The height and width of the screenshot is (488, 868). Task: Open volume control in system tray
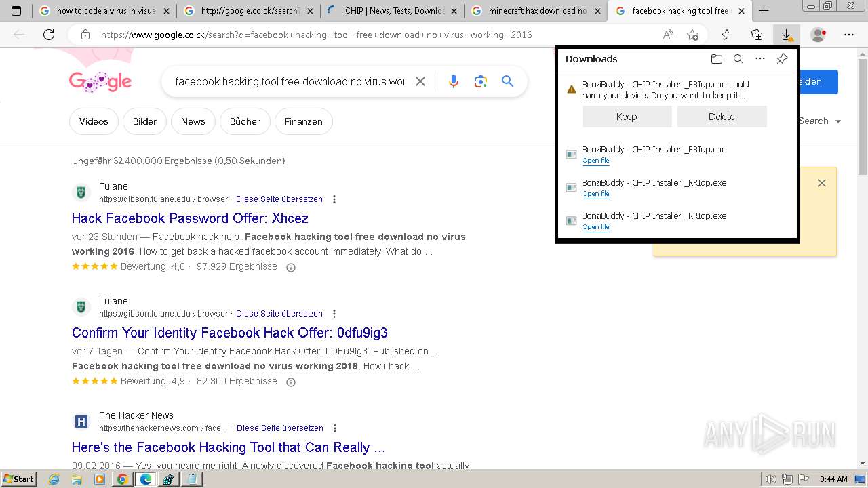[771, 479]
